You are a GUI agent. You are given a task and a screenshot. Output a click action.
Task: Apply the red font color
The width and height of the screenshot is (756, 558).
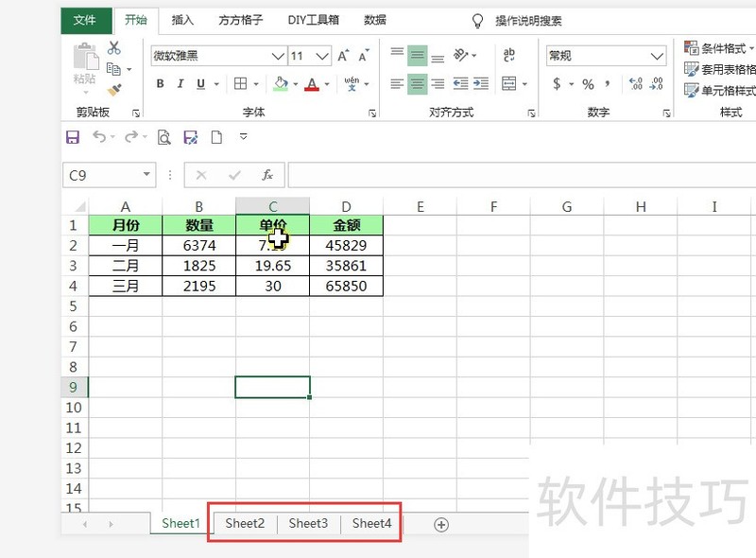pyautogui.click(x=312, y=84)
